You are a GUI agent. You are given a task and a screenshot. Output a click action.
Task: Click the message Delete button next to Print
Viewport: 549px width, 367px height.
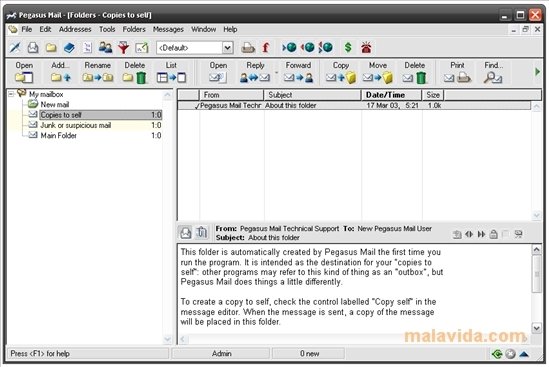click(415, 72)
